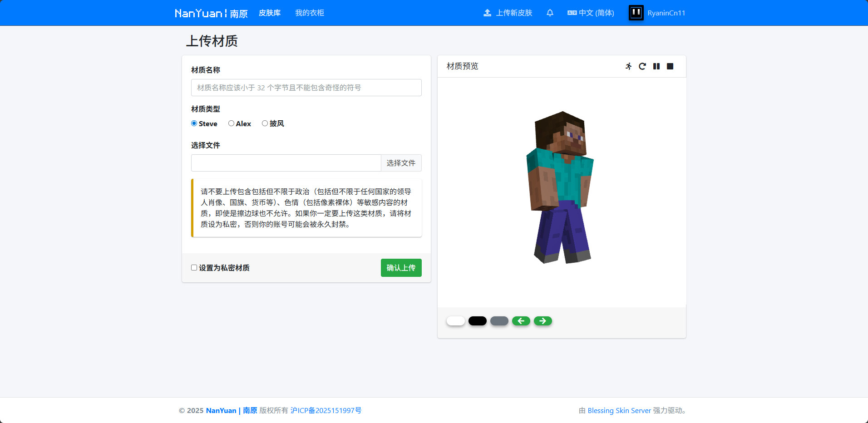Screen dimensions: 868x423
Task: Open the 中文 (简体) language dropdown
Action: [x=591, y=13]
